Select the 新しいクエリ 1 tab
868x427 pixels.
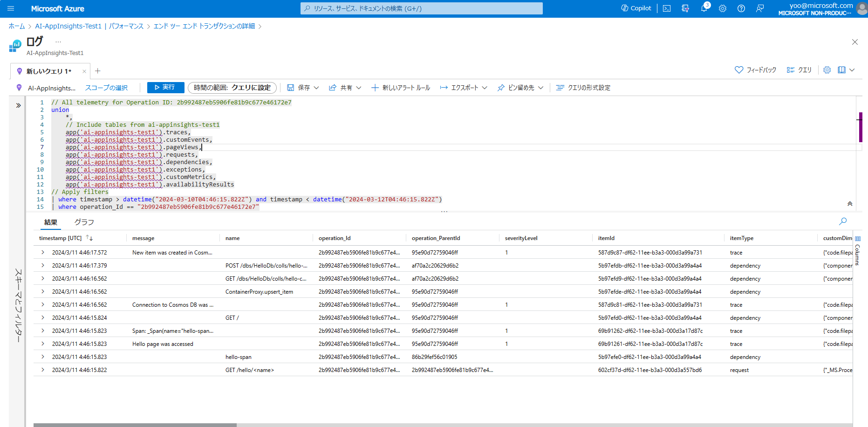click(49, 71)
